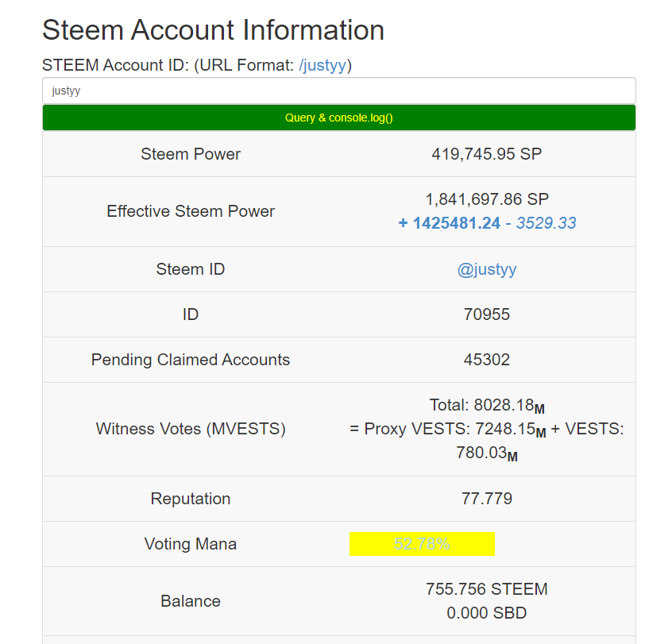The image size is (672, 644).
Task: Click the Pending Claimed Accounts value 45302
Action: 487,360
